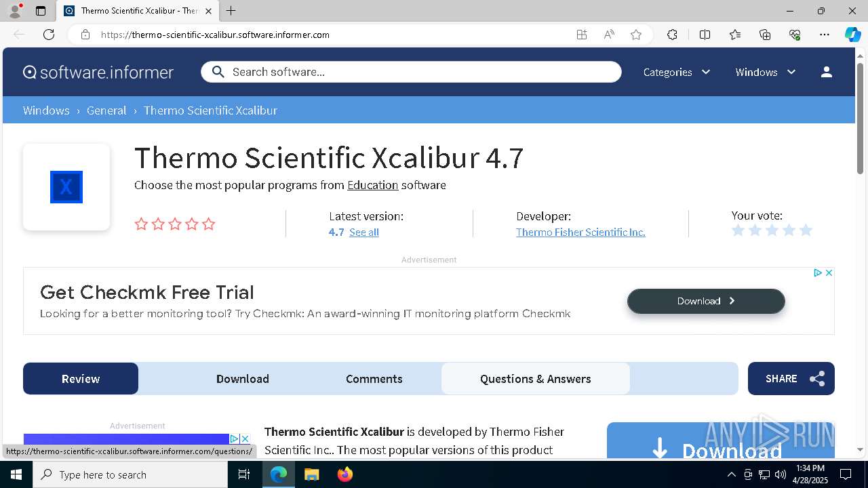Go to software.informer home logo
The width and height of the screenshot is (868, 488).
tap(98, 72)
